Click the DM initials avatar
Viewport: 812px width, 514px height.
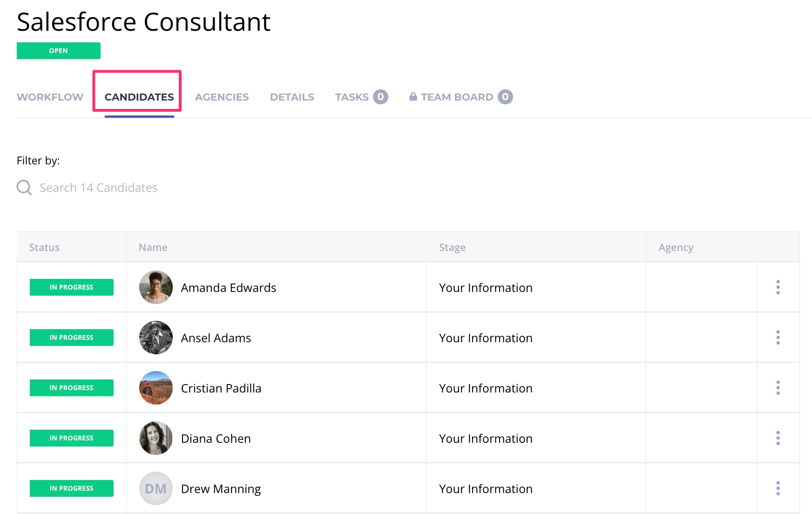tap(156, 488)
